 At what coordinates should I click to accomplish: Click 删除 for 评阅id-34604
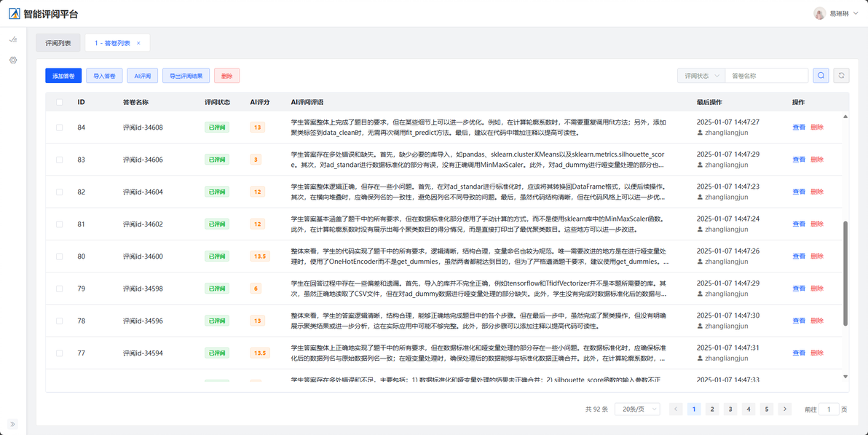point(817,192)
